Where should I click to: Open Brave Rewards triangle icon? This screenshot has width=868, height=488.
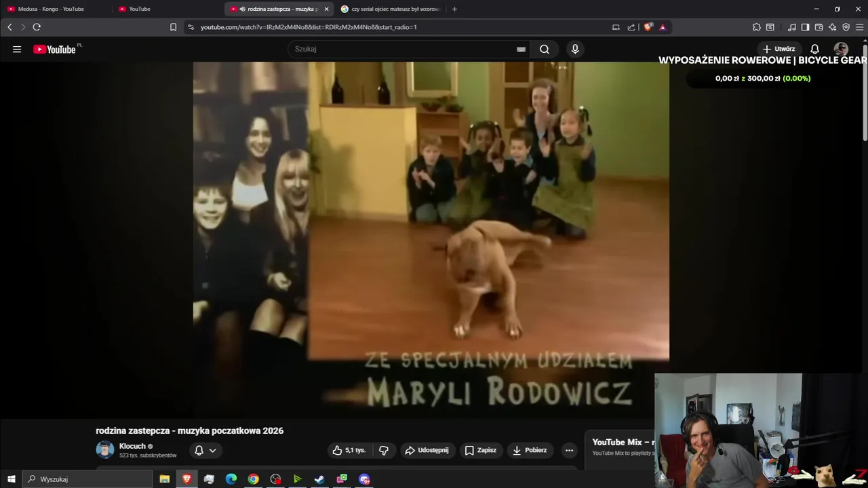point(663,27)
